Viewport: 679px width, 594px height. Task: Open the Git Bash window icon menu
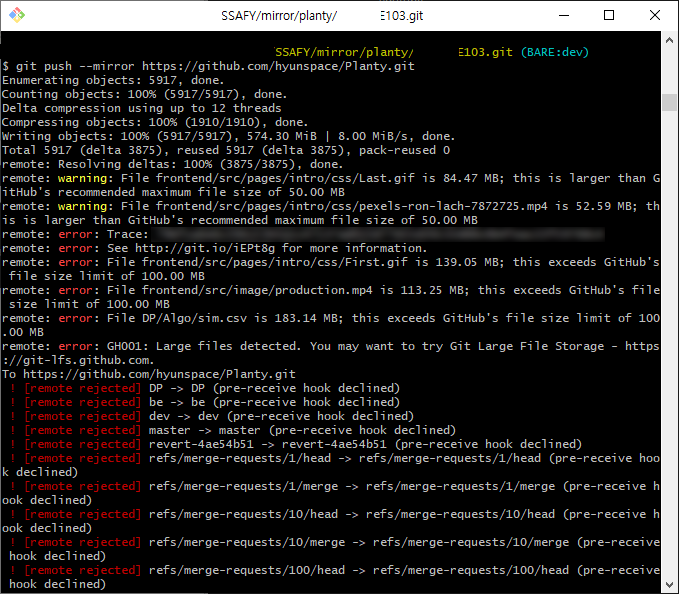[x=17, y=15]
